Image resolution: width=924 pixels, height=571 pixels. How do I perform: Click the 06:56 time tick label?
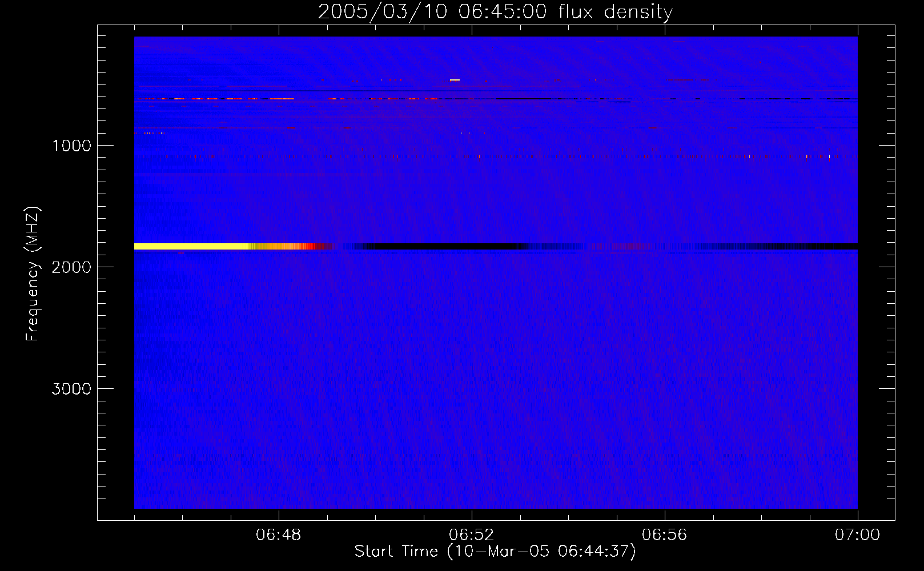point(665,535)
